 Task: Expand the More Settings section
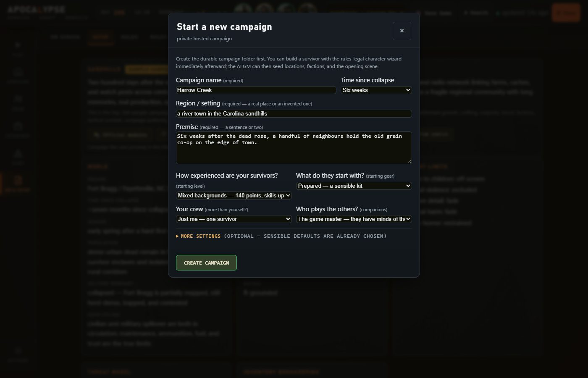pos(281,236)
